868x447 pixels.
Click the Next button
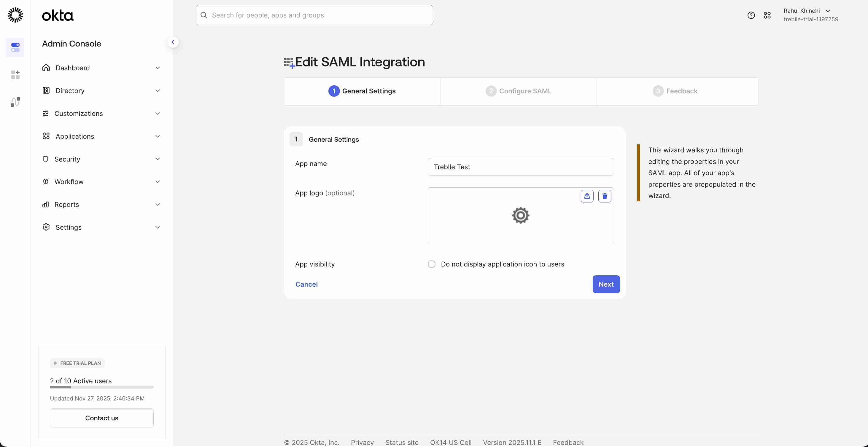coord(605,284)
